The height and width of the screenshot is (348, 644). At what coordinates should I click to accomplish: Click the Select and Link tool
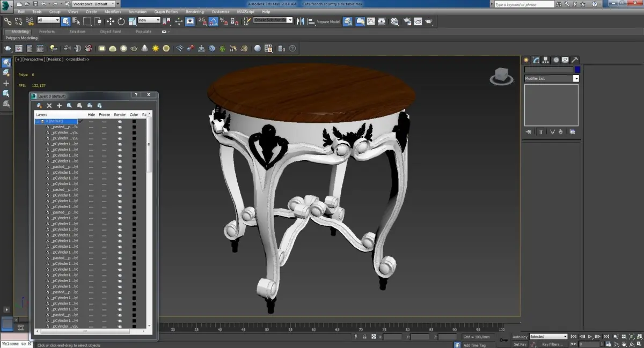coord(8,21)
